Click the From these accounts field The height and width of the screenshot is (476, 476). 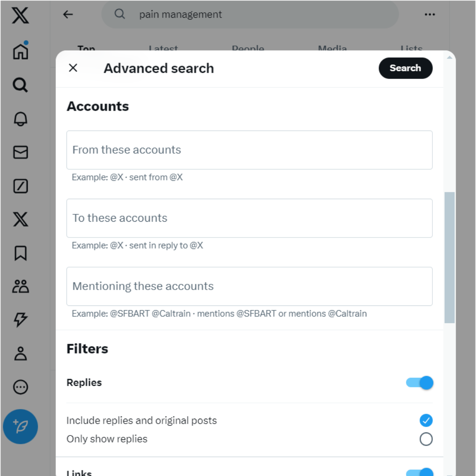coord(249,150)
